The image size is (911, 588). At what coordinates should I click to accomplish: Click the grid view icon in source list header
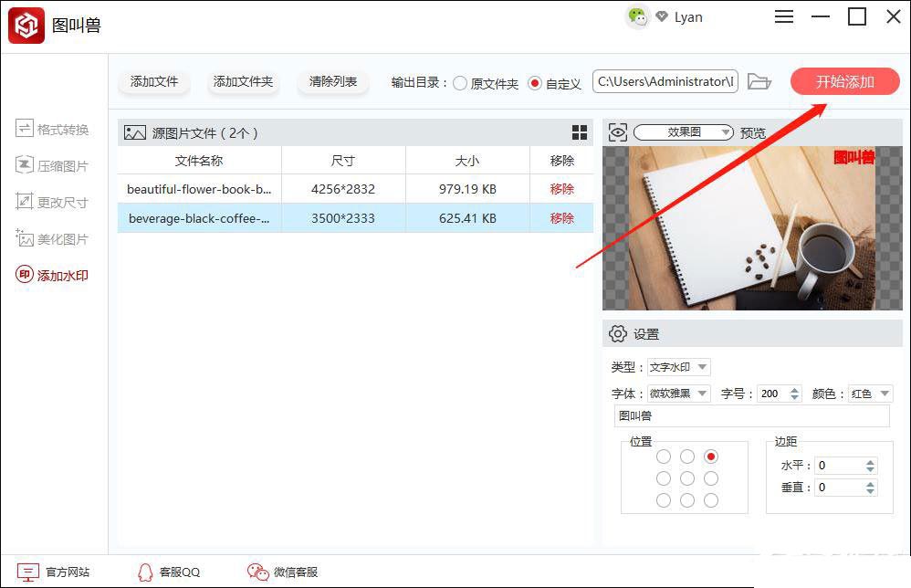coord(580,131)
